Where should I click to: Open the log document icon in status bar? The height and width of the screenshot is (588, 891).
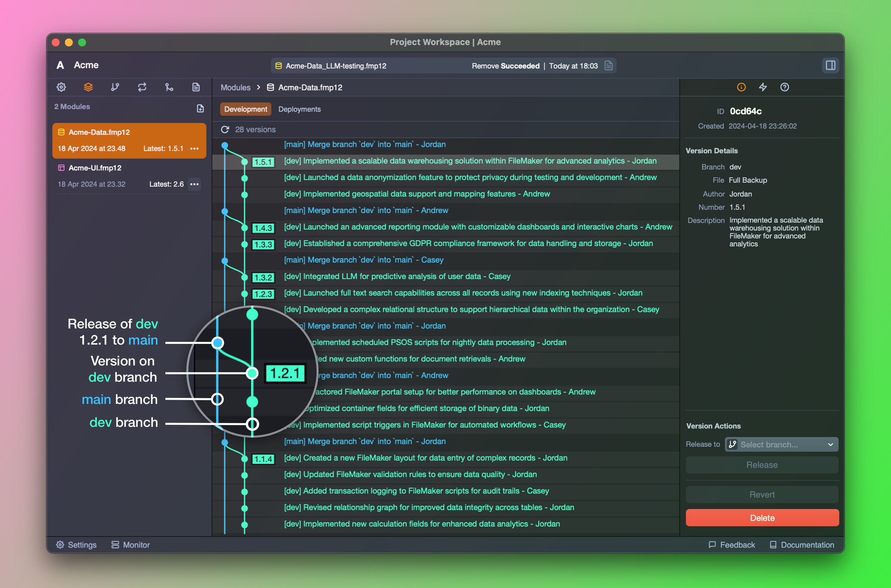pyautogui.click(x=609, y=66)
